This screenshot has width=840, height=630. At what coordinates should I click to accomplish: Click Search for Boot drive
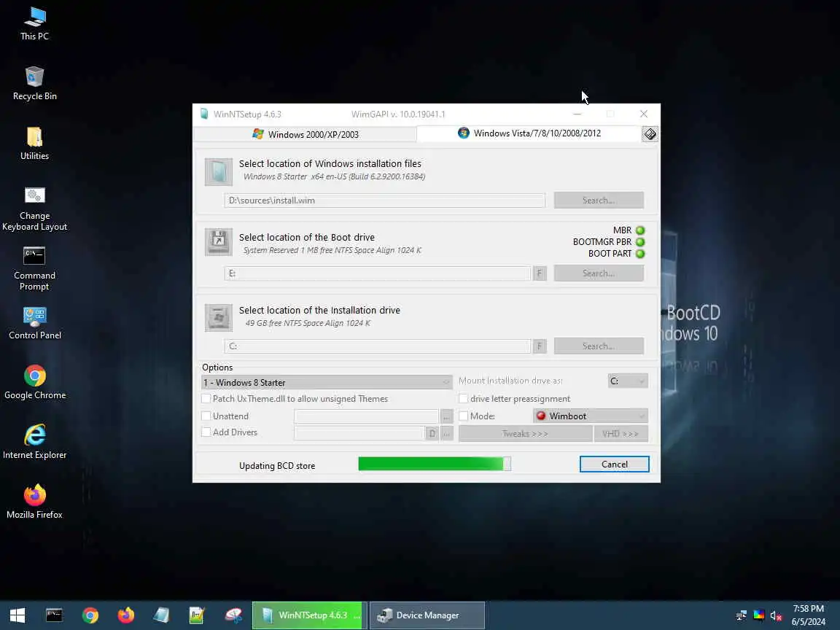(599, 273)
